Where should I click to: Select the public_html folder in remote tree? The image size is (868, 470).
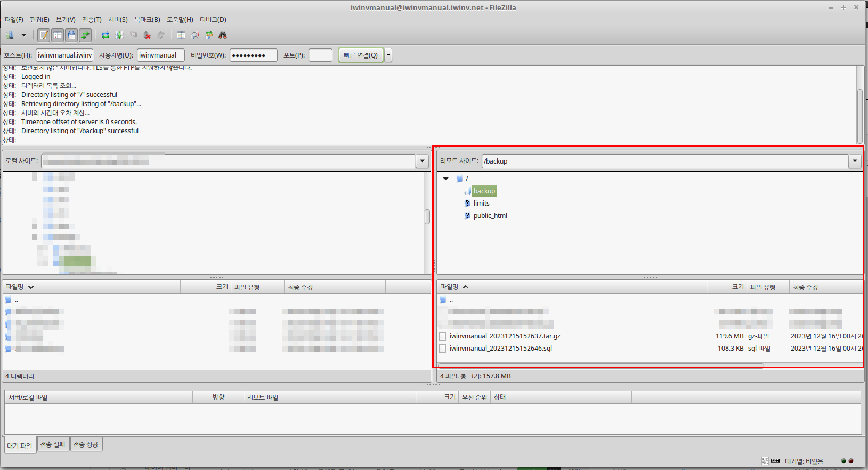click(x=490, y=215)
